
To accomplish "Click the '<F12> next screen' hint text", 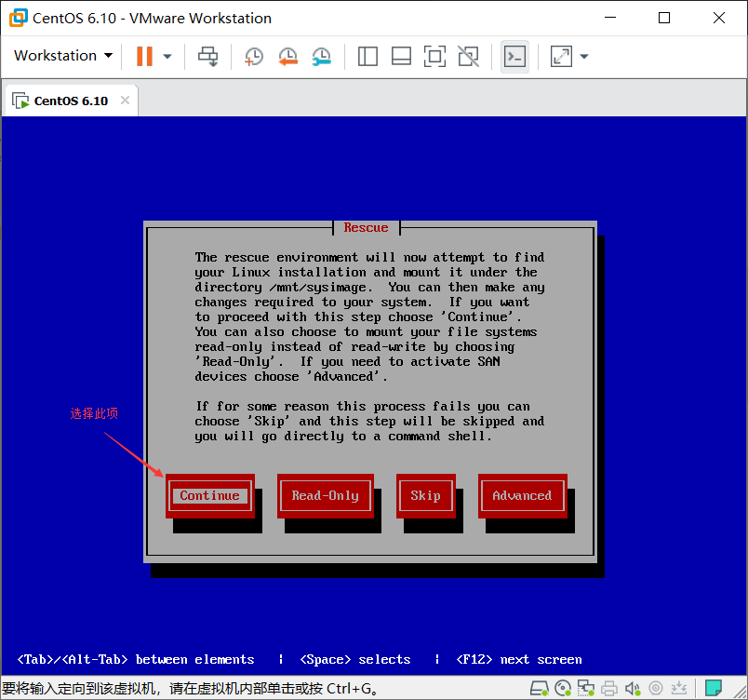I will (519, 659).
